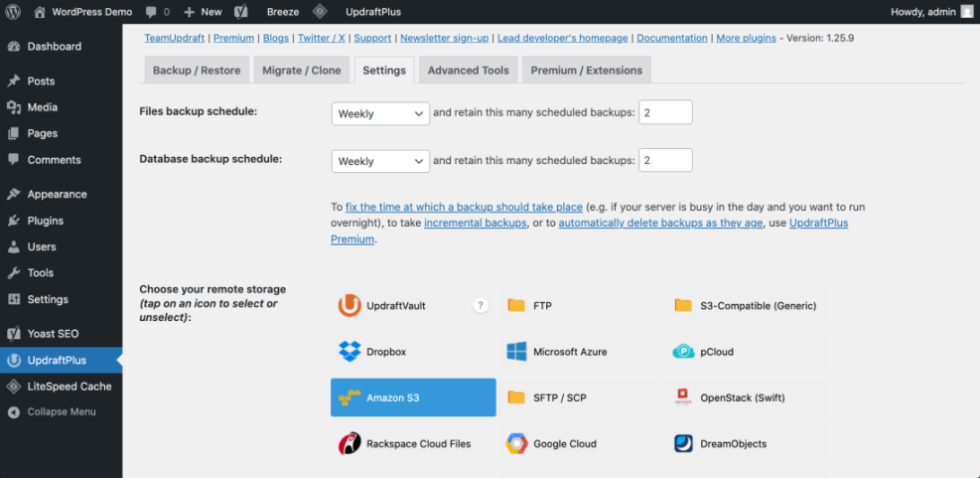This screenshot has width=980, height=478.
Task: Click the Yoast SEO sidebar icon
Action: [14, 334]
